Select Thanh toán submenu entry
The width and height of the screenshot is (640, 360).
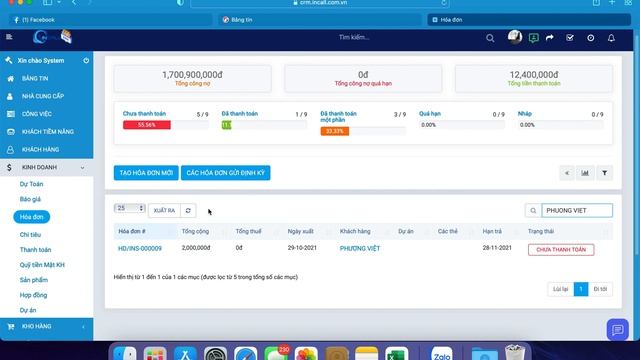point(36,250)
